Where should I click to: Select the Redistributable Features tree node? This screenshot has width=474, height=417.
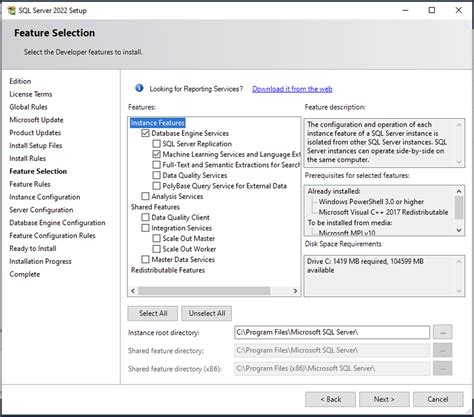[x=168, y=270]
